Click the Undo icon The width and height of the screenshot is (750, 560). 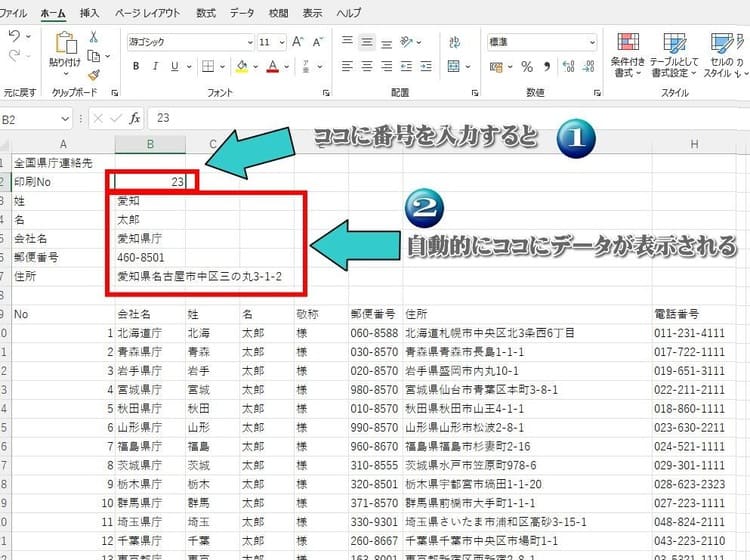[x=14, y=36]
